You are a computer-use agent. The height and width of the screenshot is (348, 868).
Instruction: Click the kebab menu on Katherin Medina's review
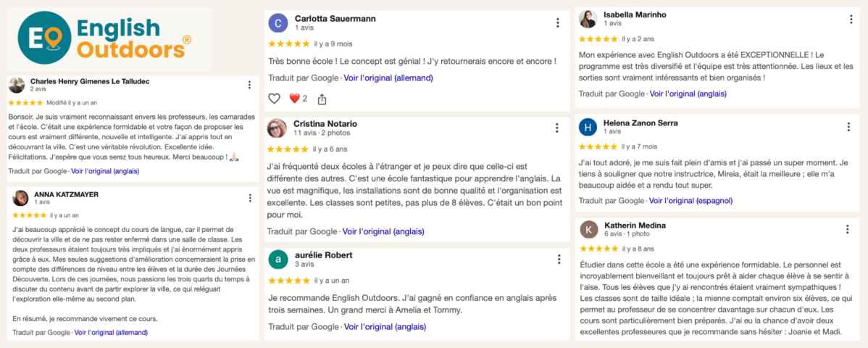point(847,229)
